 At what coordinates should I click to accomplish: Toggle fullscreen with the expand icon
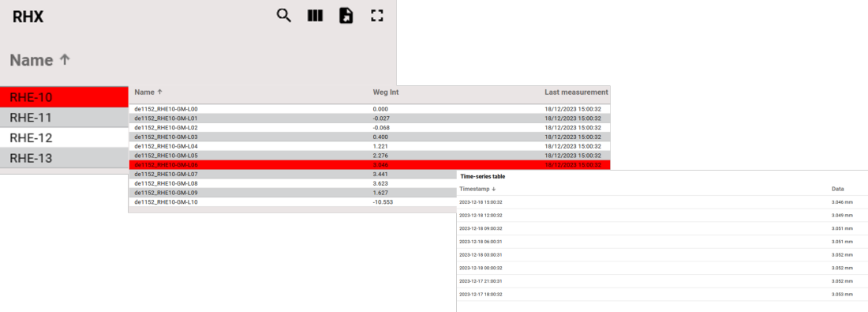click(x=377, y=16)
